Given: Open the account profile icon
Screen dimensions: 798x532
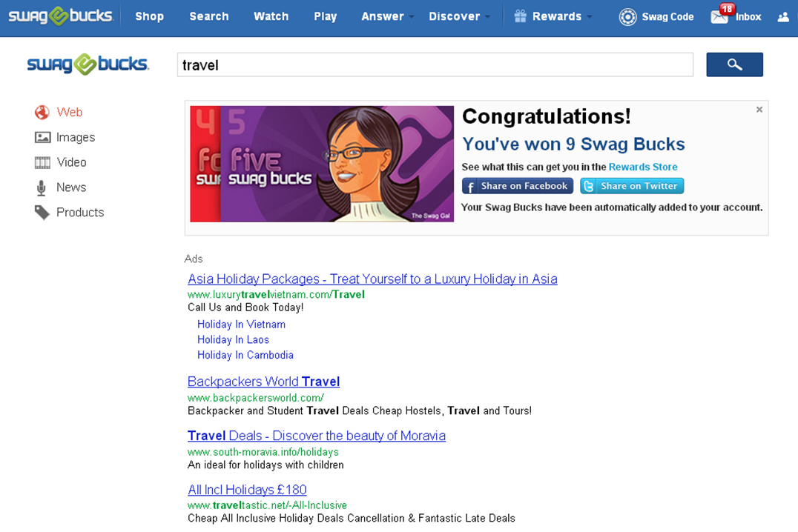Looking at the screenshot, I should point(782,17).
